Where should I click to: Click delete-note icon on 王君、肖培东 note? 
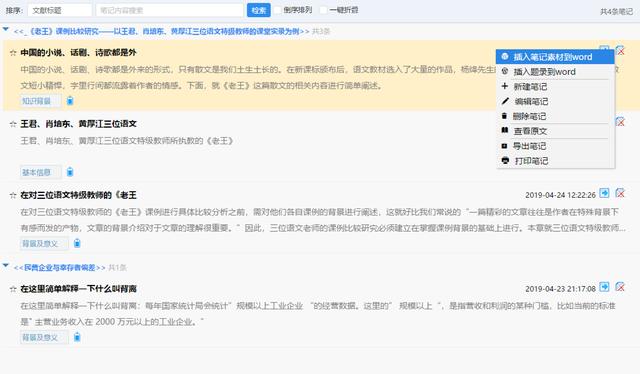[620, 121]
